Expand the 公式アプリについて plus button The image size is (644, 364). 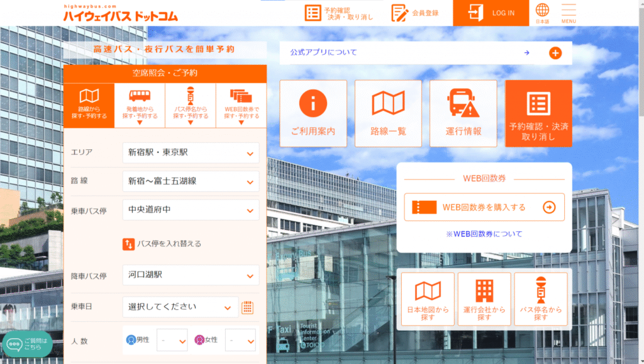click(x=555, y=53)
